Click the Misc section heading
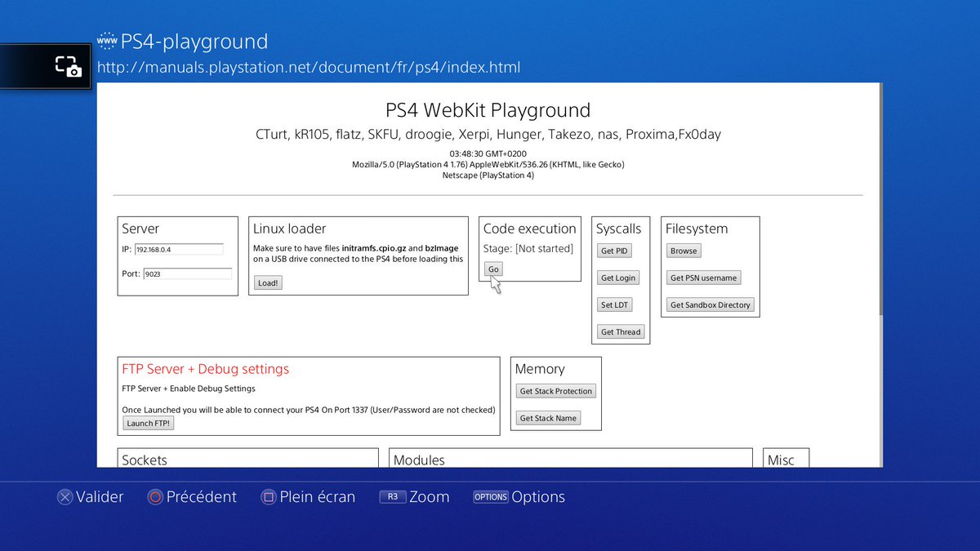This screenshot has height=551, width=980. pyautogui.click(x=781, y=460)
